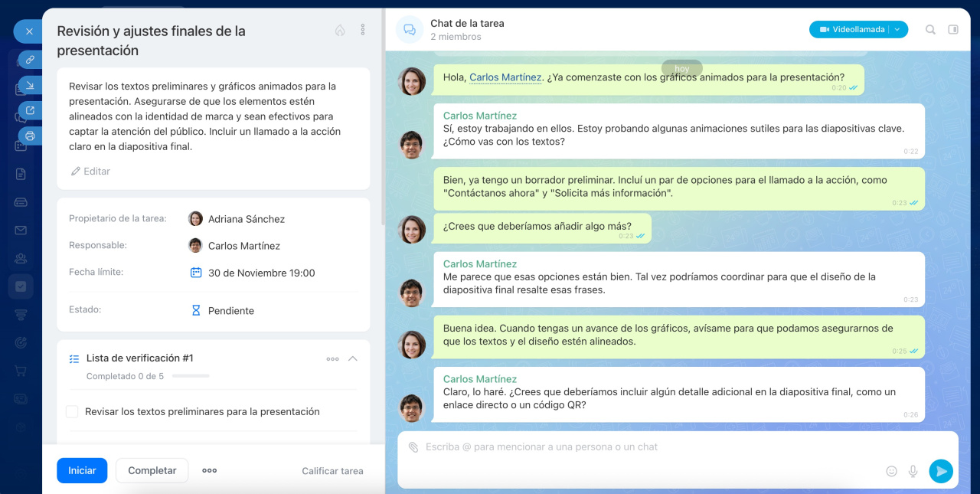
Task: Toggle the chat sidebar panel icon
Action: [x=953, y=30]
